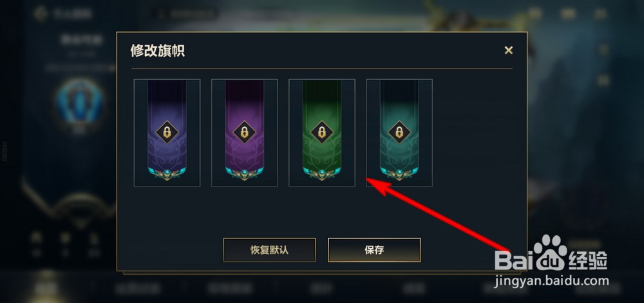Click the blurred blue profile emblem
This screenshot has height=303, width=644.
(80, 102)
